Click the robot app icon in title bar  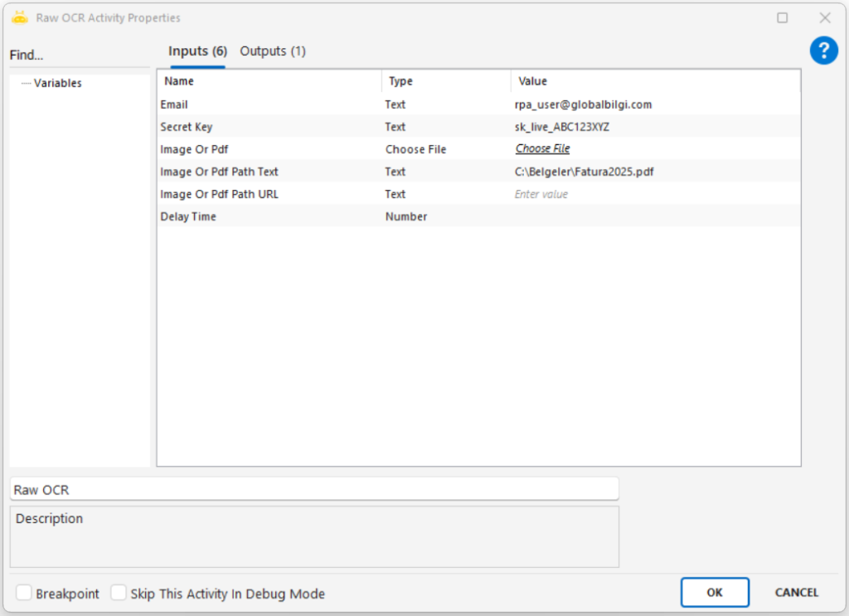(x=20, y=17)
